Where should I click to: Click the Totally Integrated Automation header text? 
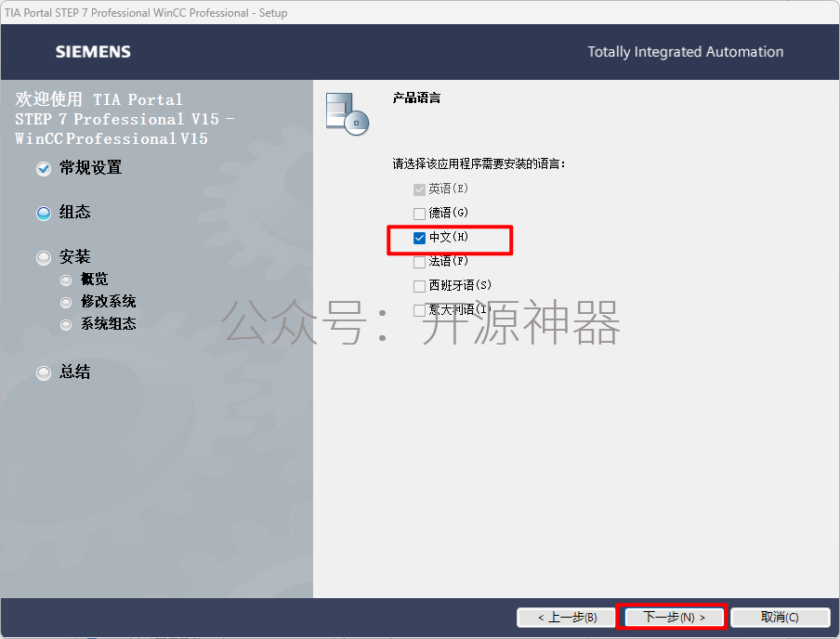pyautogui.click(x=685, y=52)
